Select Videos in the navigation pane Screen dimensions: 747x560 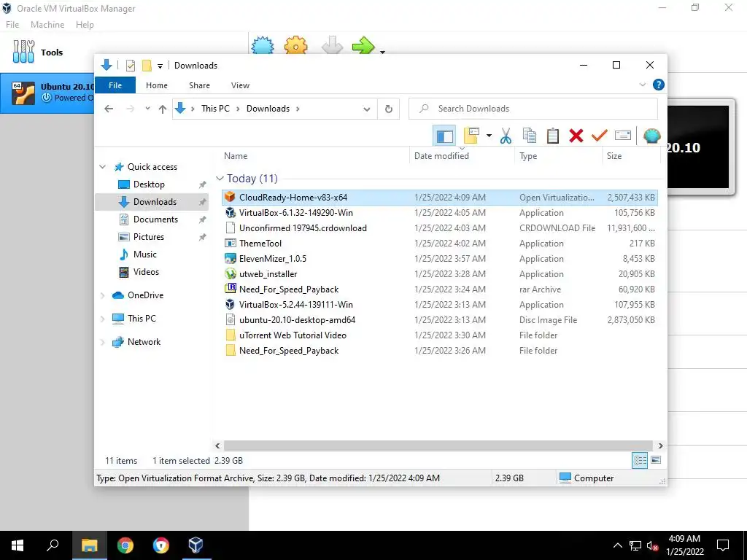coord(146,272)
